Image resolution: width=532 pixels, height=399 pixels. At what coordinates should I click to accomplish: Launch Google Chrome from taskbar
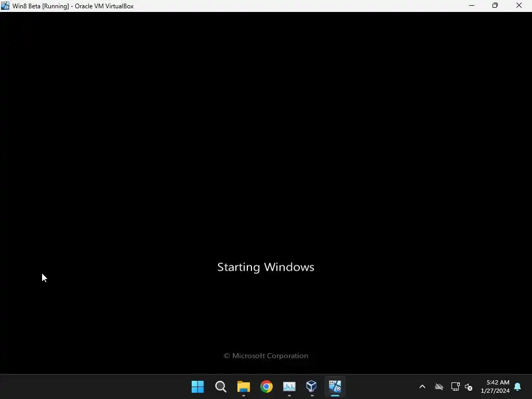click(x=267, y=387)
